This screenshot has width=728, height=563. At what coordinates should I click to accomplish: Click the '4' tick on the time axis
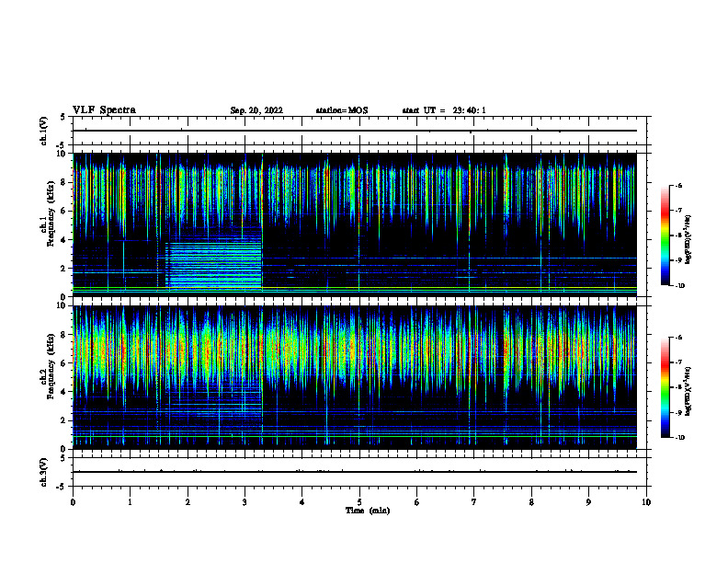coord(302,502)
